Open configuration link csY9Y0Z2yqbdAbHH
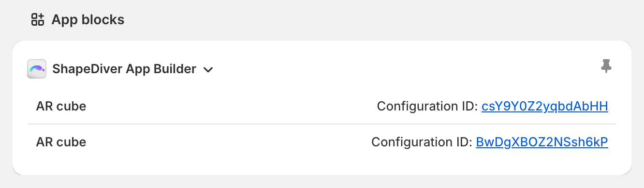 (x=544, y=106)
